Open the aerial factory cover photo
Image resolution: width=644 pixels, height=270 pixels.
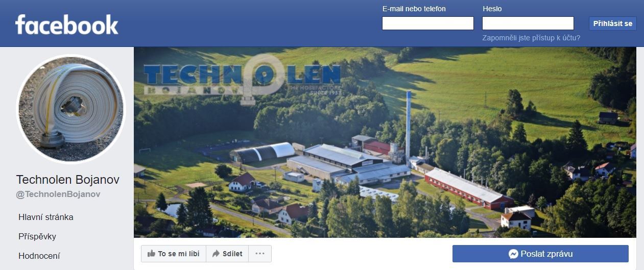[x=385, y=142]
